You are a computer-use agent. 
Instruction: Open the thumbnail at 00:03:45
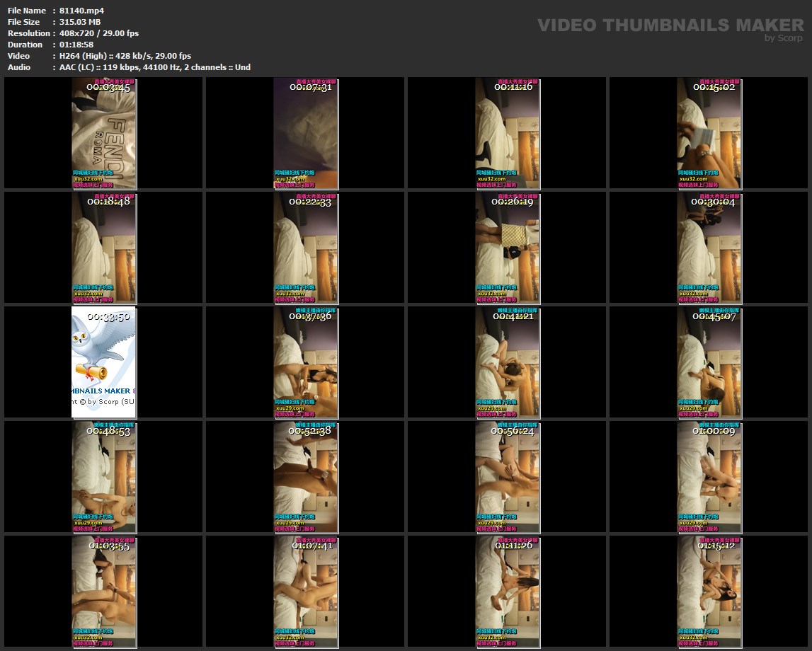click(x=104, y=133)
